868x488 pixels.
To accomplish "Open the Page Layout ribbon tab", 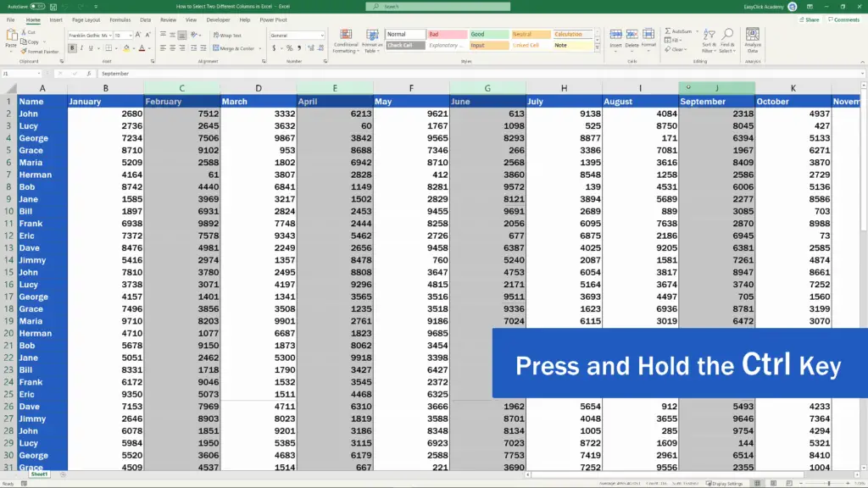I will 86,19.
